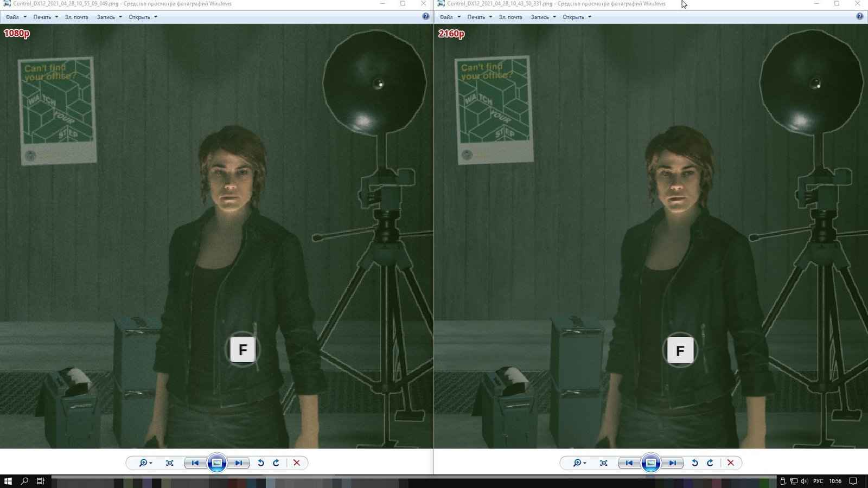
Task: Click the right 2160p screenshot image
Action: click(x=651, y=236)
